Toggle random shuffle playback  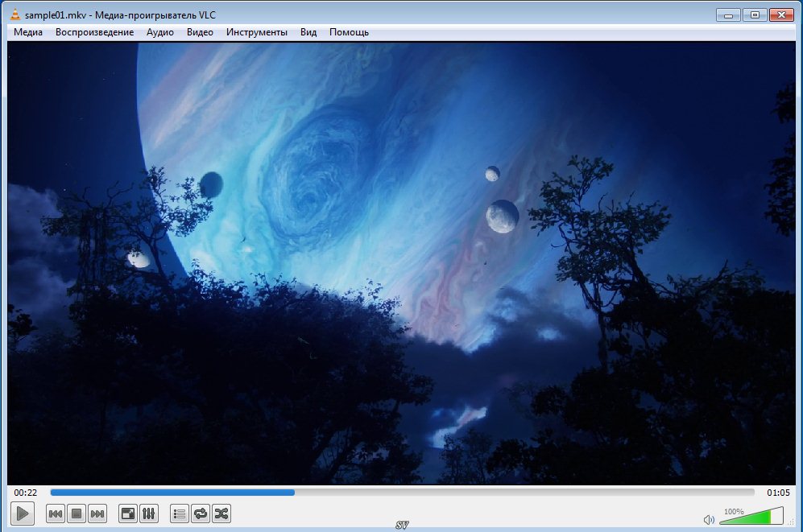[x=221, y=513]
